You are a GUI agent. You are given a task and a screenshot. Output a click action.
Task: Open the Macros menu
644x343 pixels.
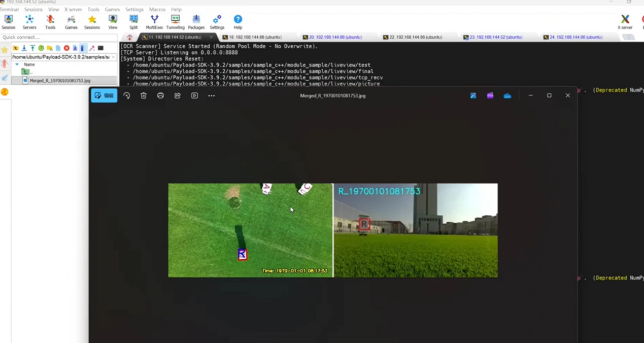coord(157,10)
